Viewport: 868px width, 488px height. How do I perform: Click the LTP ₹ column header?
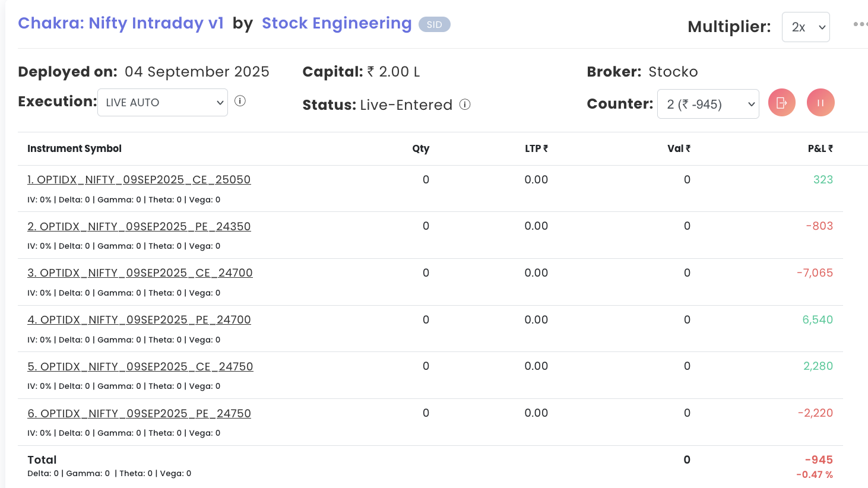(x=536, y=148)
